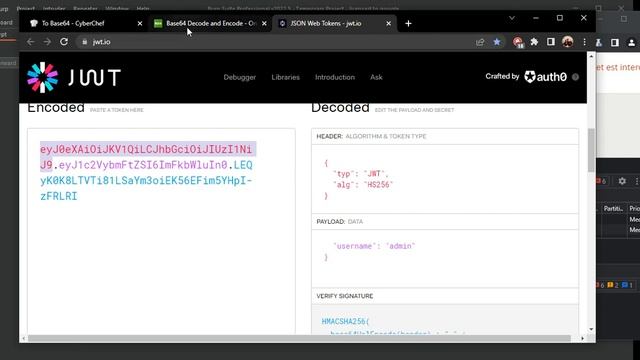Open the Extensions puzzle icon
Viewport: 640px width, 360px height.
point(534,42)
